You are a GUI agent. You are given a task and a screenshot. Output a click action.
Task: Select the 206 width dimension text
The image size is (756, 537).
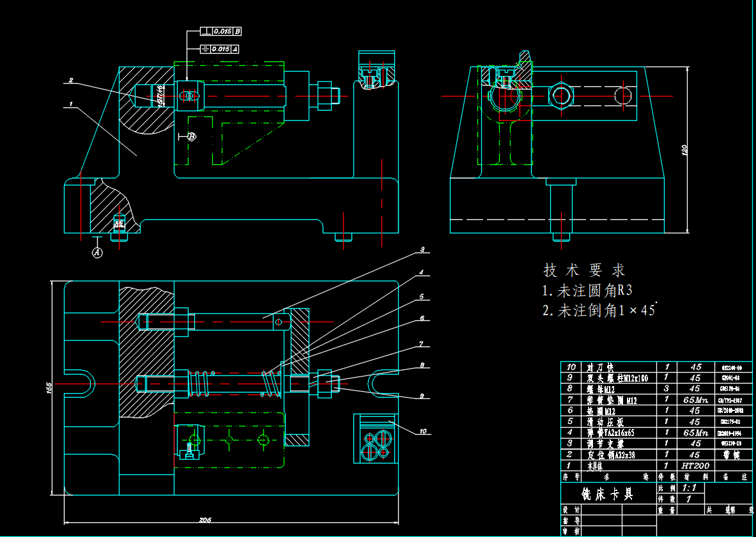point(205,520)
